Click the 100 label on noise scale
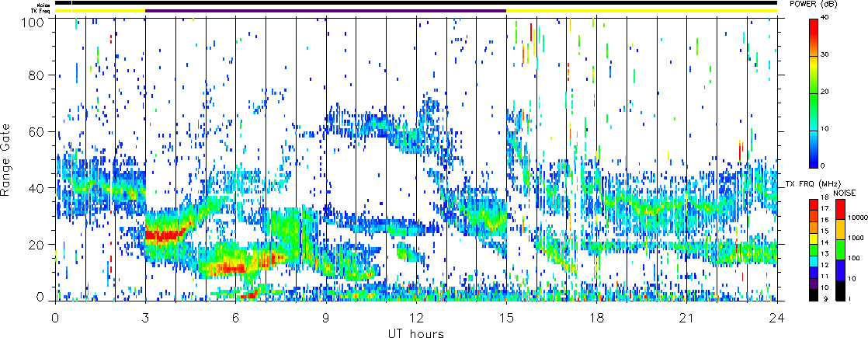 (852, 258)
